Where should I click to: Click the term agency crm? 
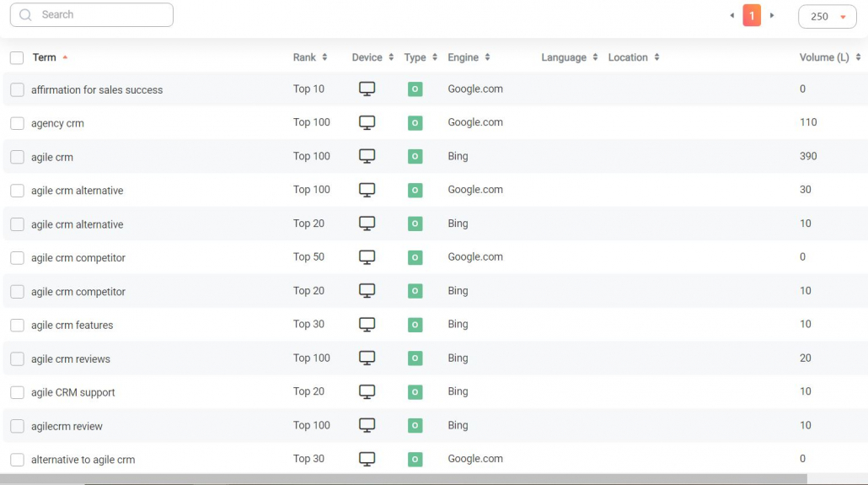(57, 123)
